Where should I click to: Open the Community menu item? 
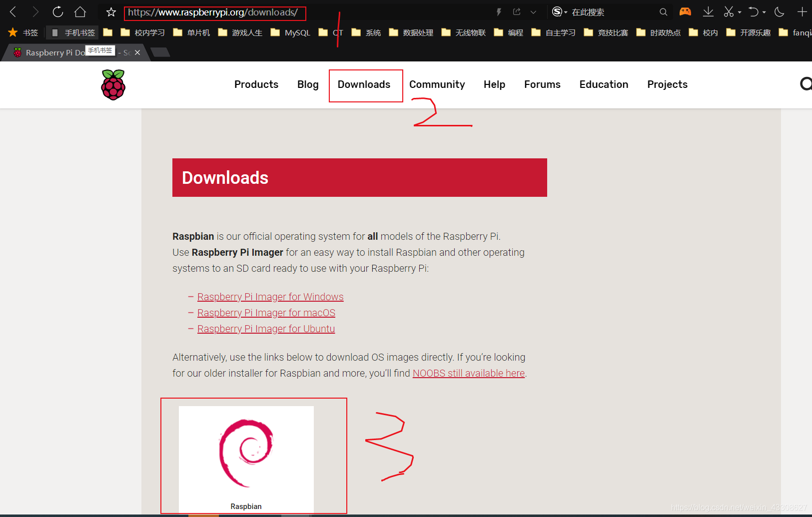(437, 84)
